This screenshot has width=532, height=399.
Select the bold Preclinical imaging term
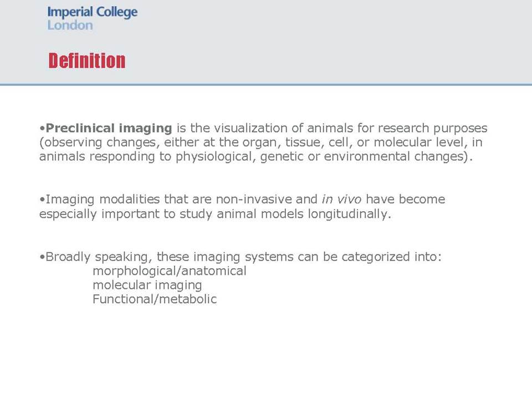109,128
